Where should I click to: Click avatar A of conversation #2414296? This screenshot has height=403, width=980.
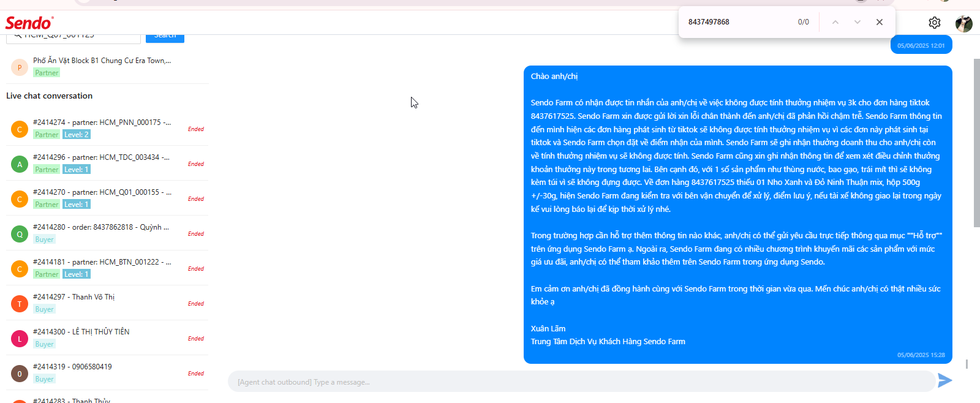pyautogui.click(x=20, y=164)
